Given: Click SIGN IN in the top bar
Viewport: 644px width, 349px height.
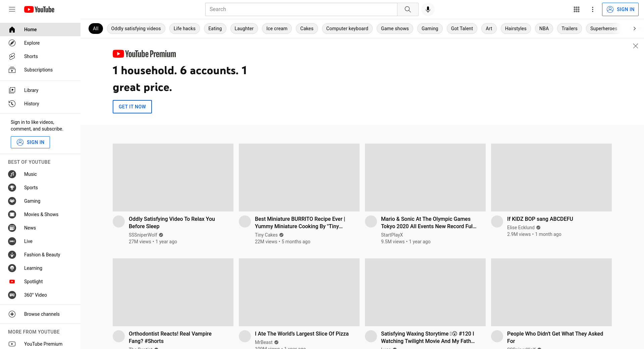Looking at the screenshot, I should coord(620,9).
